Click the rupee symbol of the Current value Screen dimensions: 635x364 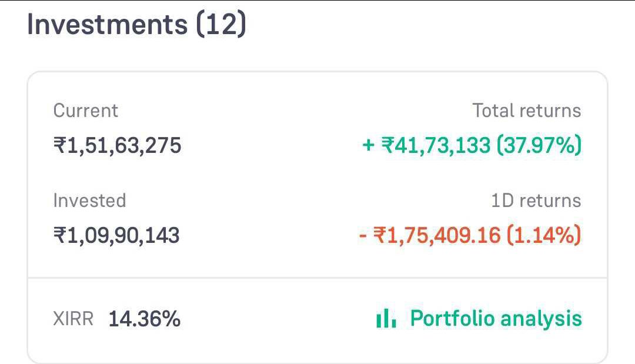[60, 145]
